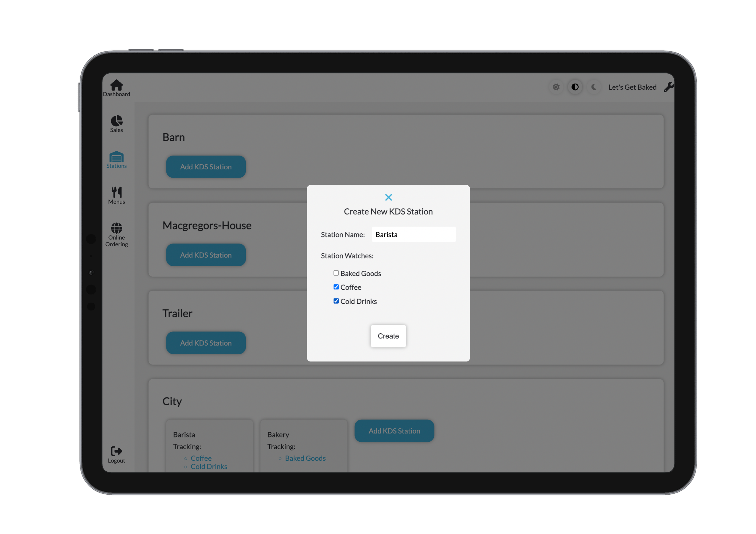Check the Baked Goods option
Viewport: 756px width, 534px height.
(x=336, y=273)
